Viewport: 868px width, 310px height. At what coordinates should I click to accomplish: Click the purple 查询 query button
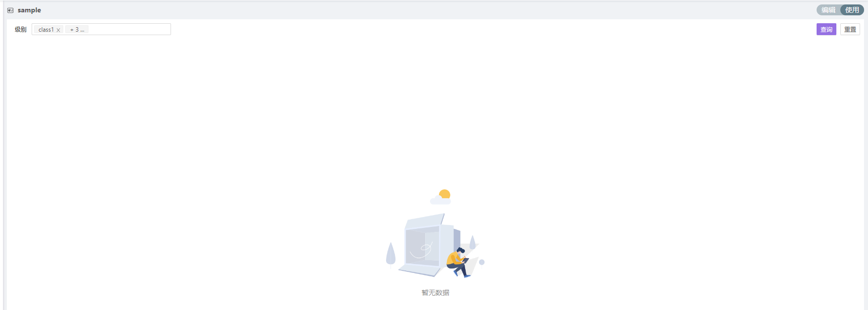826,29
